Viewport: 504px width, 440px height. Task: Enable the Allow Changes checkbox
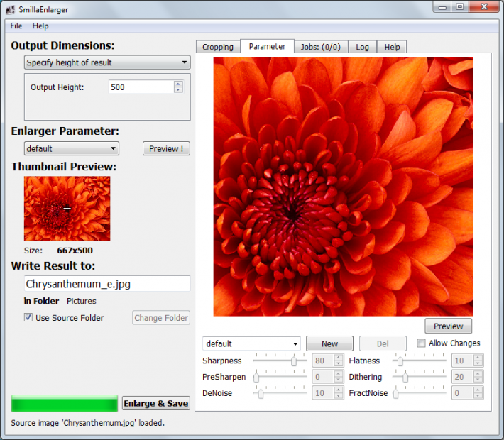pos(421,343)
